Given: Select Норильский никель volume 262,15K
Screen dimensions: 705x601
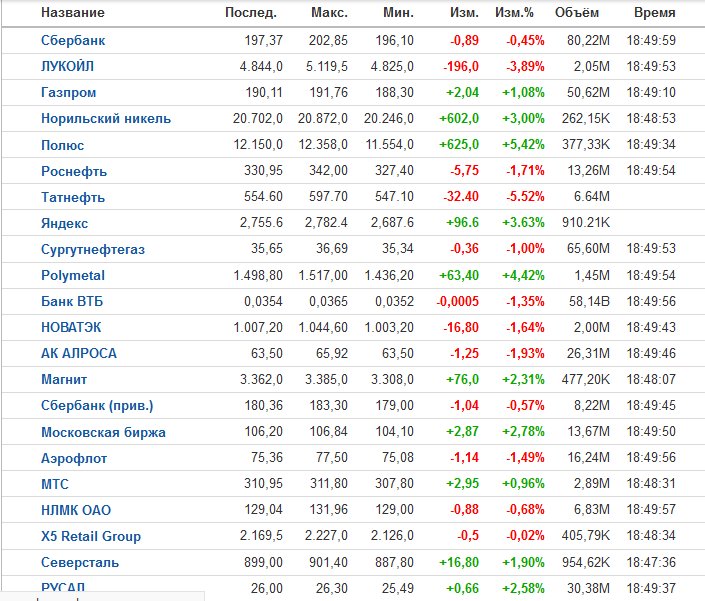Looking at the screenshot, I should click(x=585, y=119).
